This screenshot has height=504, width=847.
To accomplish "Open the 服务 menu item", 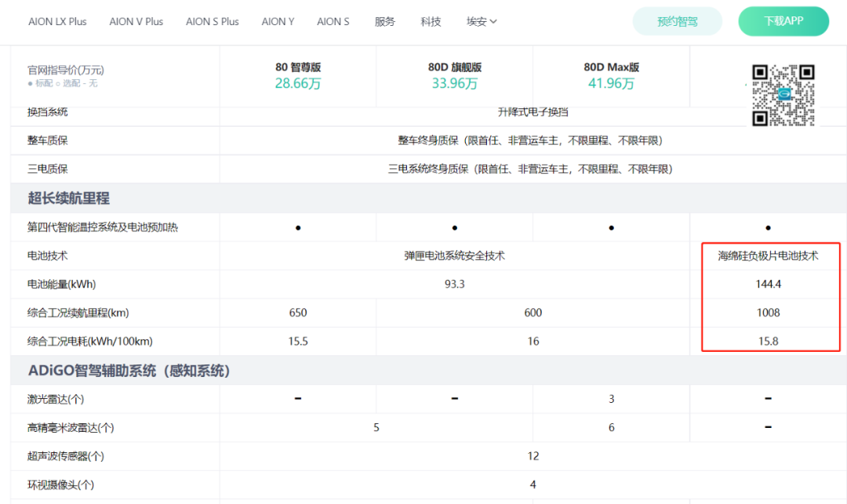I will (385, 21).
